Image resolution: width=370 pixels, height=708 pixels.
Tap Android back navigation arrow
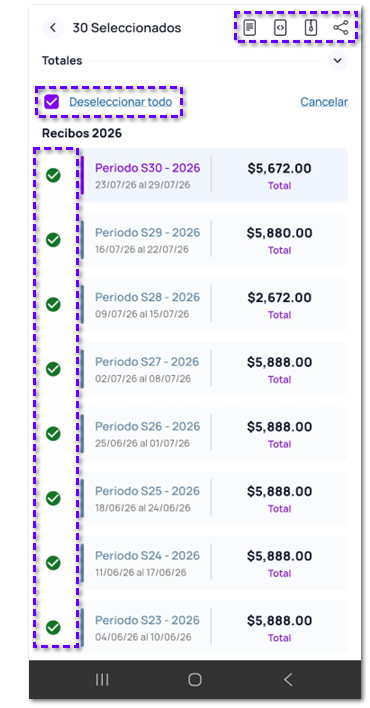click(x=288, y=680)
